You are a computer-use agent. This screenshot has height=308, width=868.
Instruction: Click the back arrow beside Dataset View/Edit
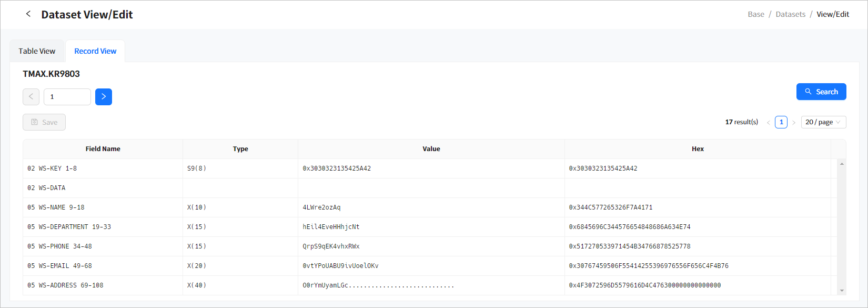point(28,14)
